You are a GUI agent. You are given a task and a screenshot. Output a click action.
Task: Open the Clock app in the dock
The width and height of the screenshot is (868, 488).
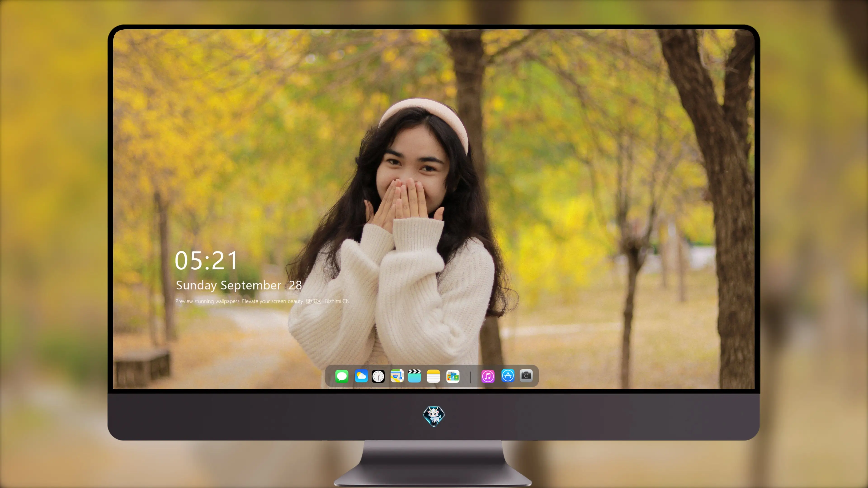click(x=378, y=376)
